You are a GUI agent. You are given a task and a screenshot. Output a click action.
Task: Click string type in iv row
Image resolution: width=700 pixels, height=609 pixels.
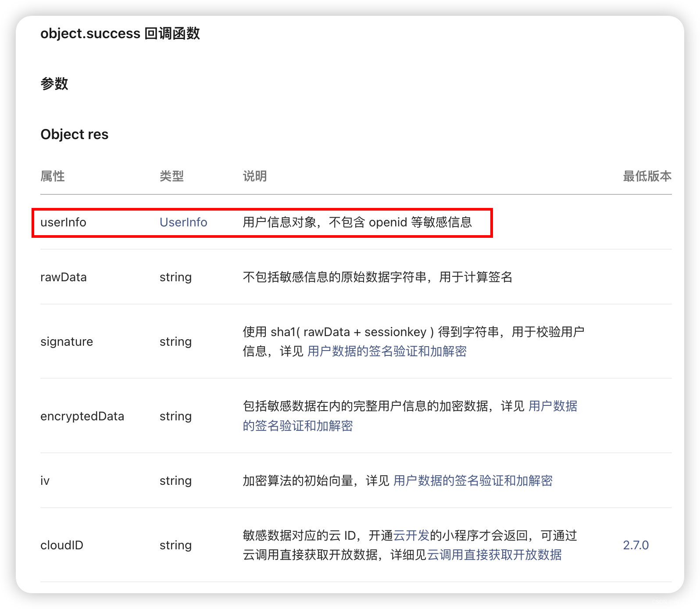[175, 481]
